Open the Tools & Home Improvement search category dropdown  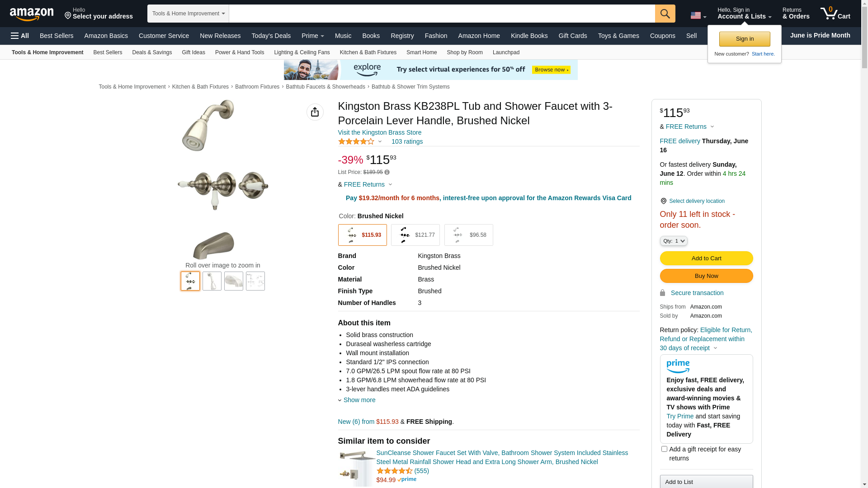[188, 14]
